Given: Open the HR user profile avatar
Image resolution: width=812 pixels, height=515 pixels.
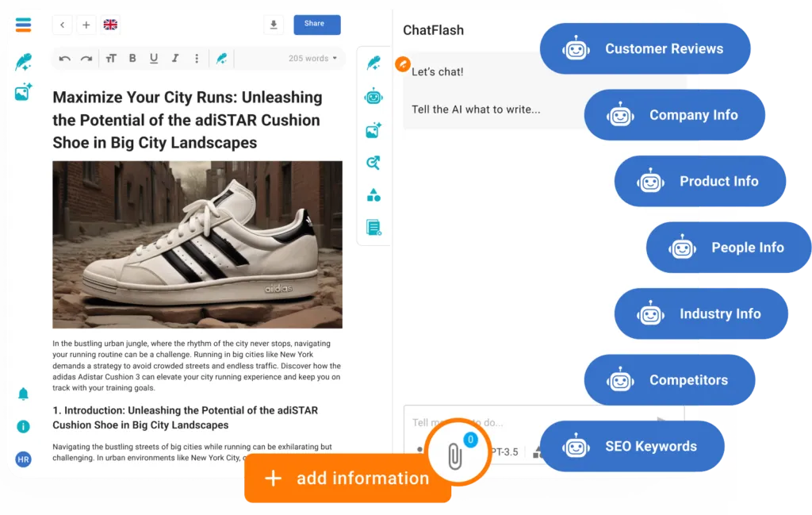Looking at the screenshot, I should pos(23,459).
